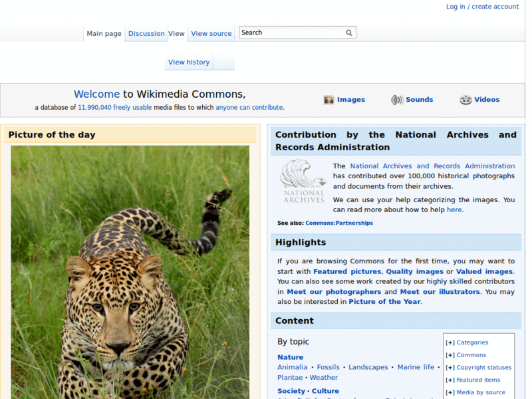Open the Sounds link
The image size is (532, 399).
(420, 99)
